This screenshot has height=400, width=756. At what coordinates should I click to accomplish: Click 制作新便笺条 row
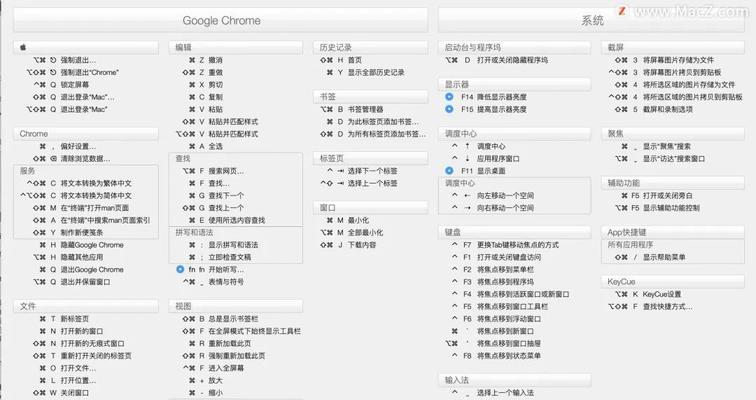click(68, 232)
